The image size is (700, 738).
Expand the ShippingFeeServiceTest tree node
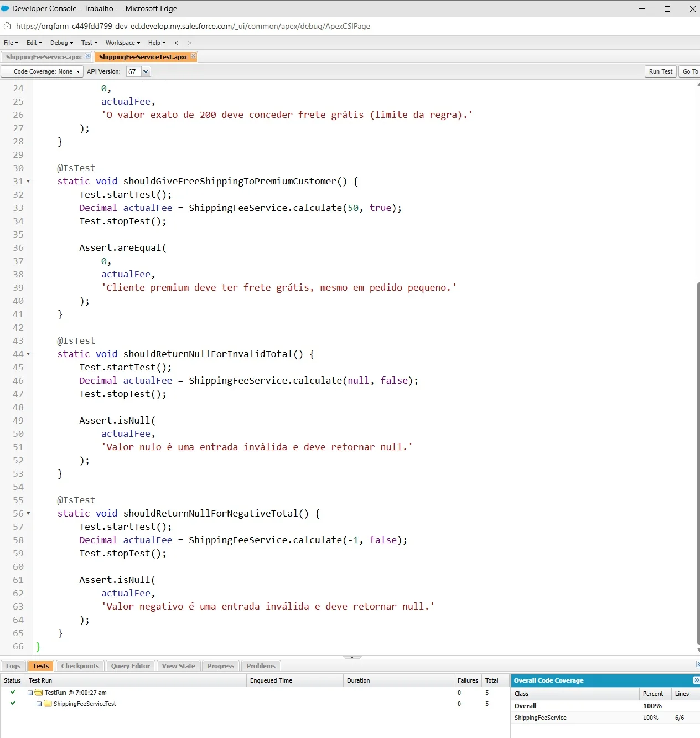tap(39, 704)
